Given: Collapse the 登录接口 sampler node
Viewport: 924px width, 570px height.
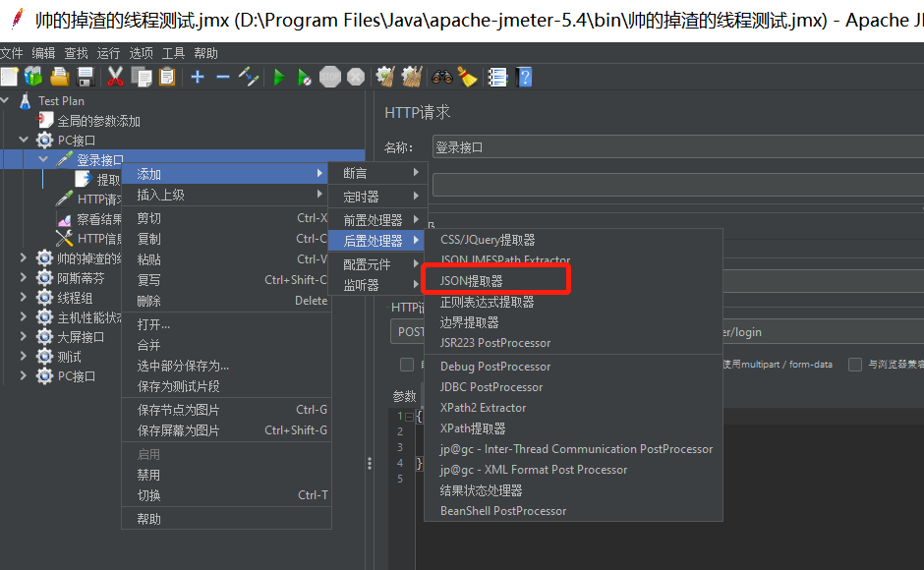Looking at the screenshot, I should [43, 159].
